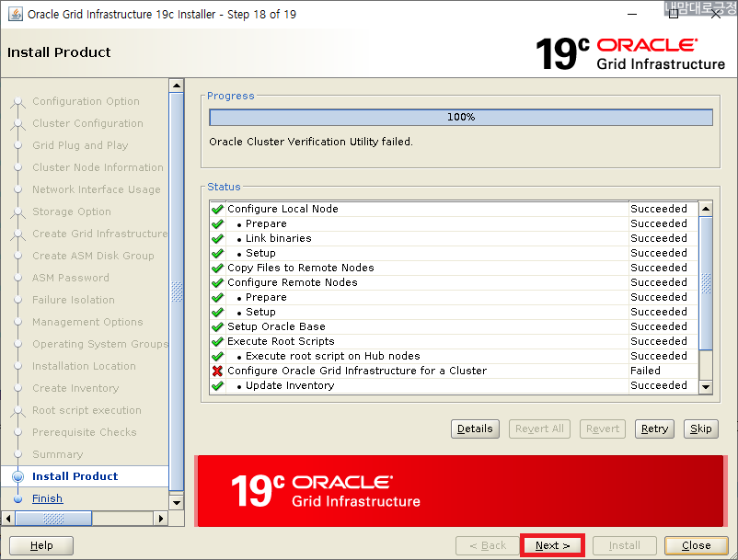Click green check beside Configure Local Node
Screen dimensions: 738x560
click(217, 210)
